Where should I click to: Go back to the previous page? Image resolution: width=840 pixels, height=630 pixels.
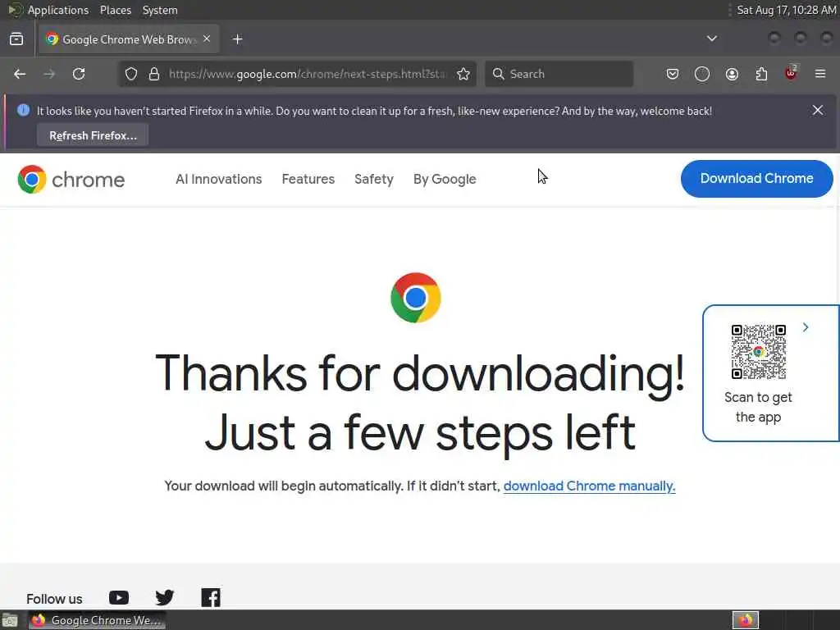click(20, 74)
